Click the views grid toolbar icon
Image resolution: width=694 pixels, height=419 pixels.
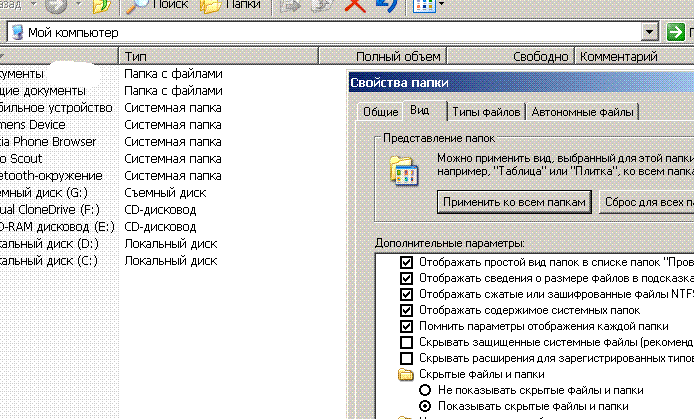click(x=424, y=6)
